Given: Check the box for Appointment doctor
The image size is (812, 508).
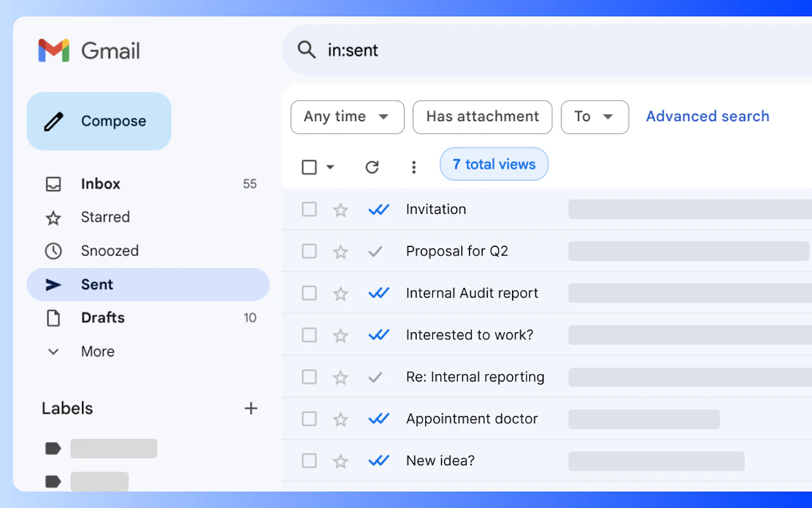Looking at the screenshot, I should (x=309, y=419).
